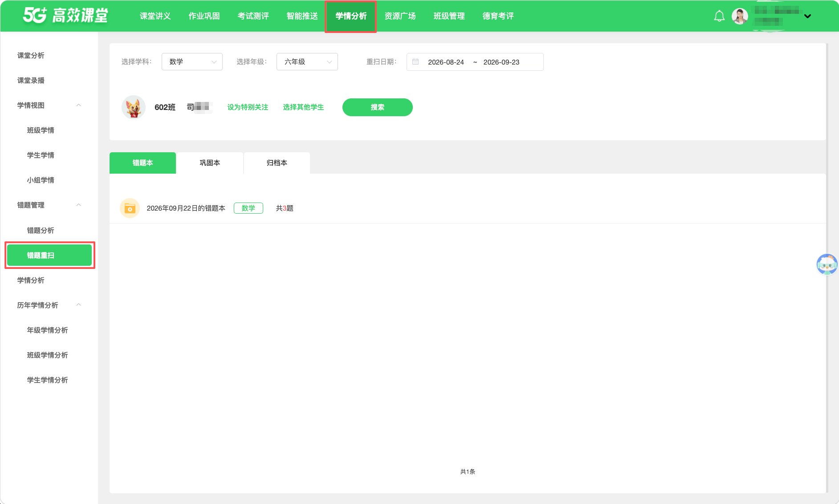Click the 选择其他学生 link
This screenshot has height=504, width=839.
(303, 107)
